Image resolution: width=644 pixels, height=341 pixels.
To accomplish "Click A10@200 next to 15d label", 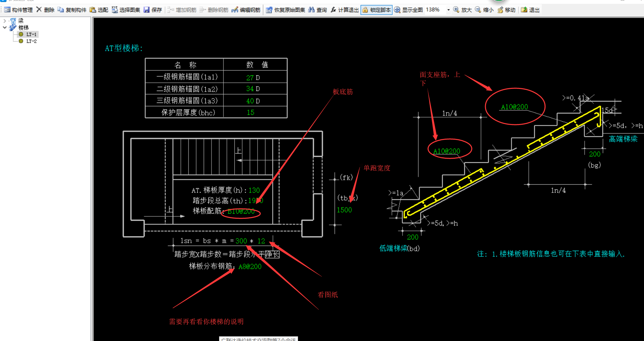I will tap(514, 107).
